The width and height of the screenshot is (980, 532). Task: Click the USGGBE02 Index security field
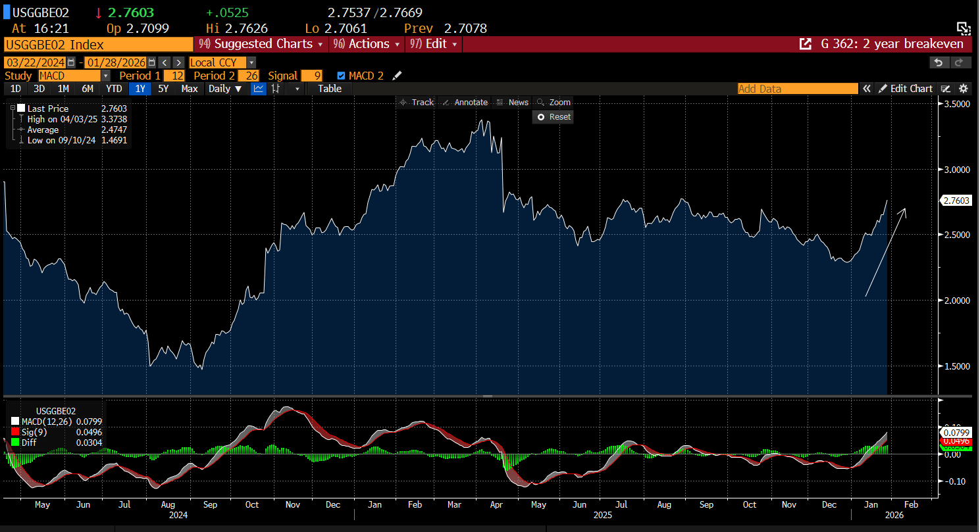[98, 44]
